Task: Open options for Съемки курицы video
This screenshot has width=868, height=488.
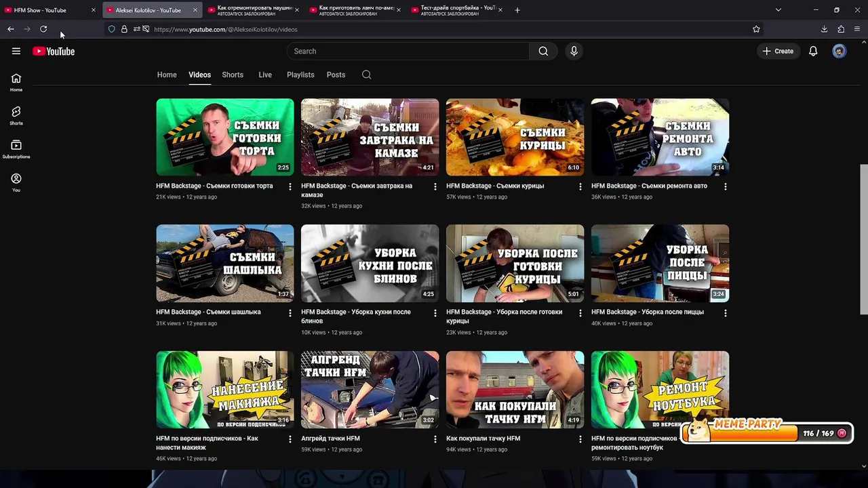Action: pos(580,186)
